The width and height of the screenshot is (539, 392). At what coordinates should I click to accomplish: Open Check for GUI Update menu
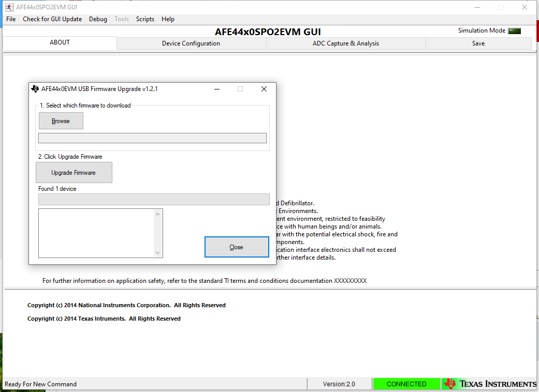tap(52, 19)
